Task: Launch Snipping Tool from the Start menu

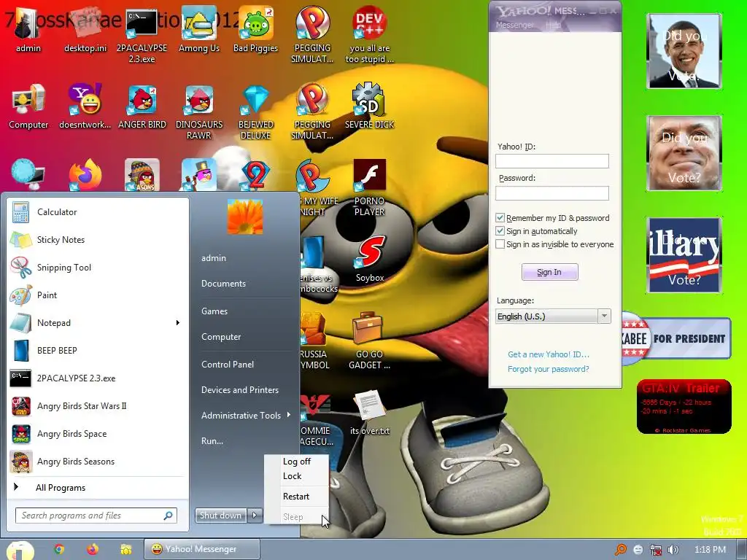Action: (97, 267)
